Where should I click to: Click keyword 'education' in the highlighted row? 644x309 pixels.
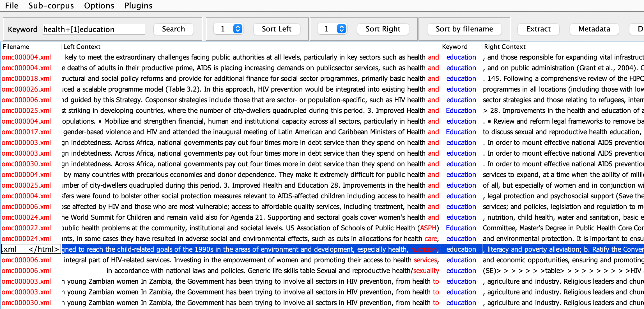461,249
